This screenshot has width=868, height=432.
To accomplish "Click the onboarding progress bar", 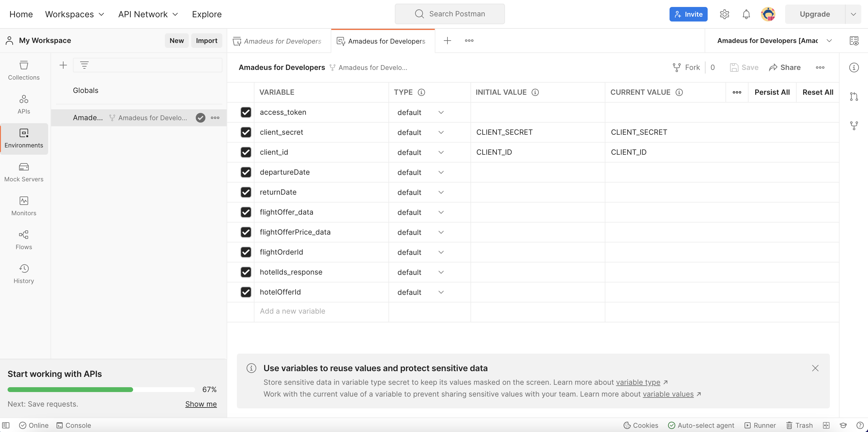I will tap(101, 390).
